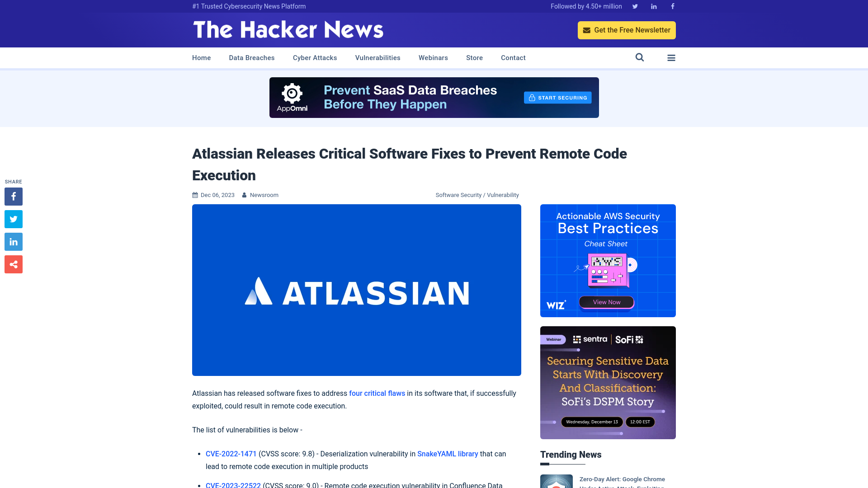
Task: Open the CVE-2022-1471 vulnerability link
Action: click(231, 454)
